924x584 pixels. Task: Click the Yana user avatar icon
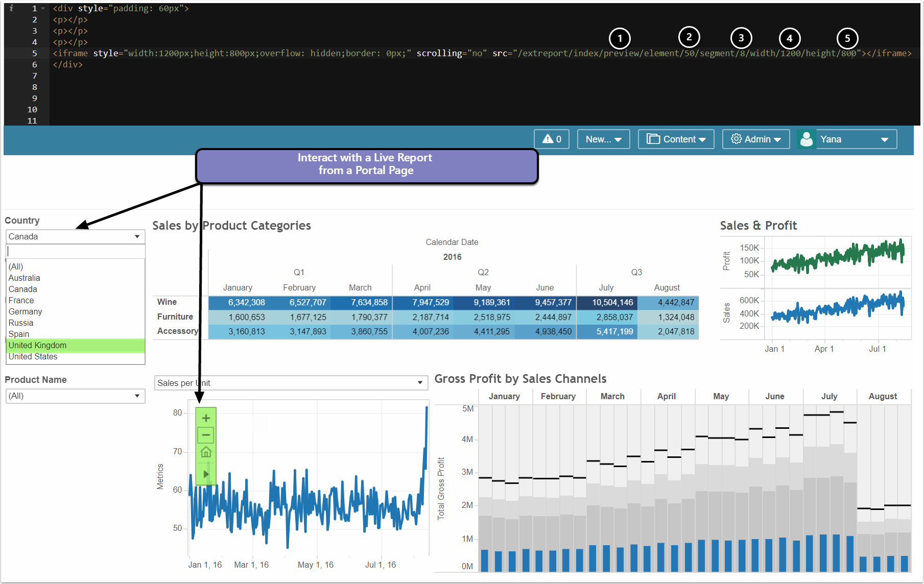(807, 139)
